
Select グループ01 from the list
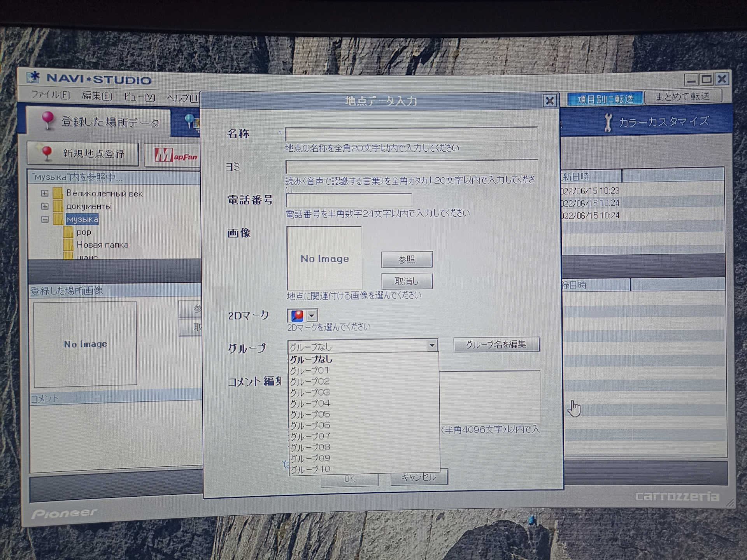click(x=364, y=370)
